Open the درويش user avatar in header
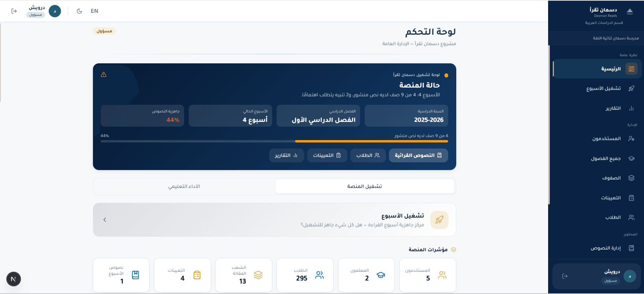 coord(55,11)
